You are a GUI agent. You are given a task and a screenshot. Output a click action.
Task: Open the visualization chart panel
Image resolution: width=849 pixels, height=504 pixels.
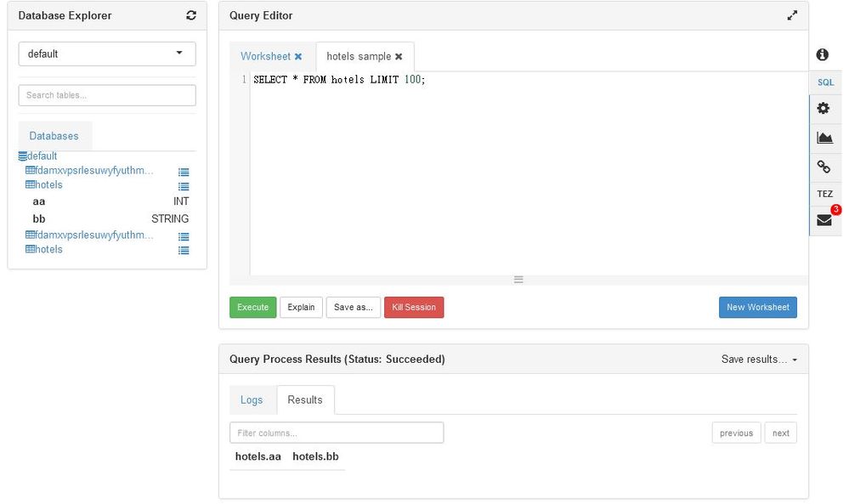point(824,138)
